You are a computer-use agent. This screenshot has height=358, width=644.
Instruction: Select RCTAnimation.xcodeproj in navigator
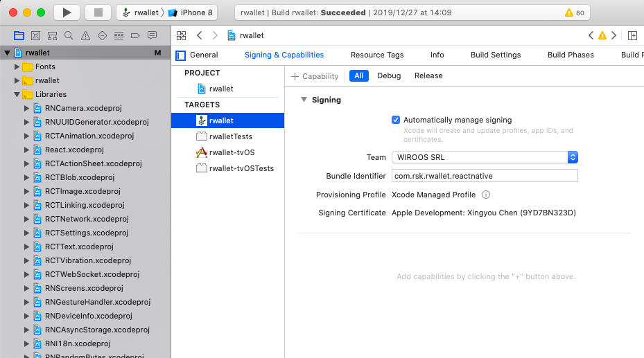[89, 136]
